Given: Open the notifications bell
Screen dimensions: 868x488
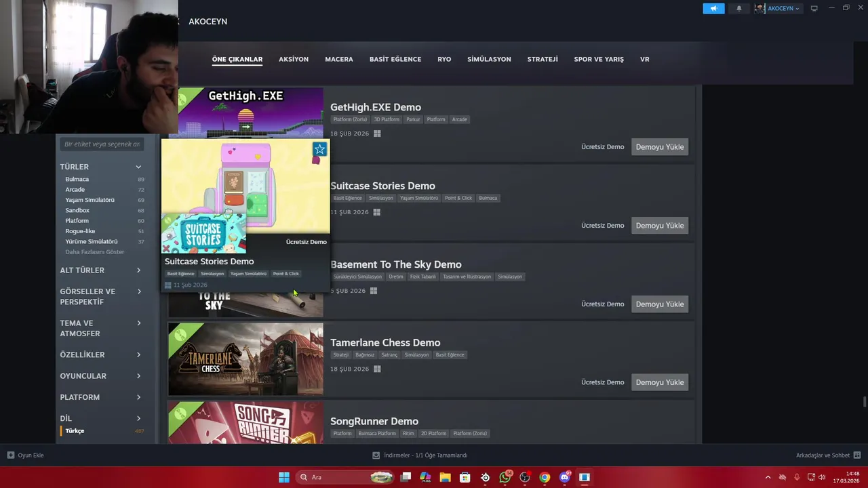Looking at the screenshot, I should coord(739,9).
